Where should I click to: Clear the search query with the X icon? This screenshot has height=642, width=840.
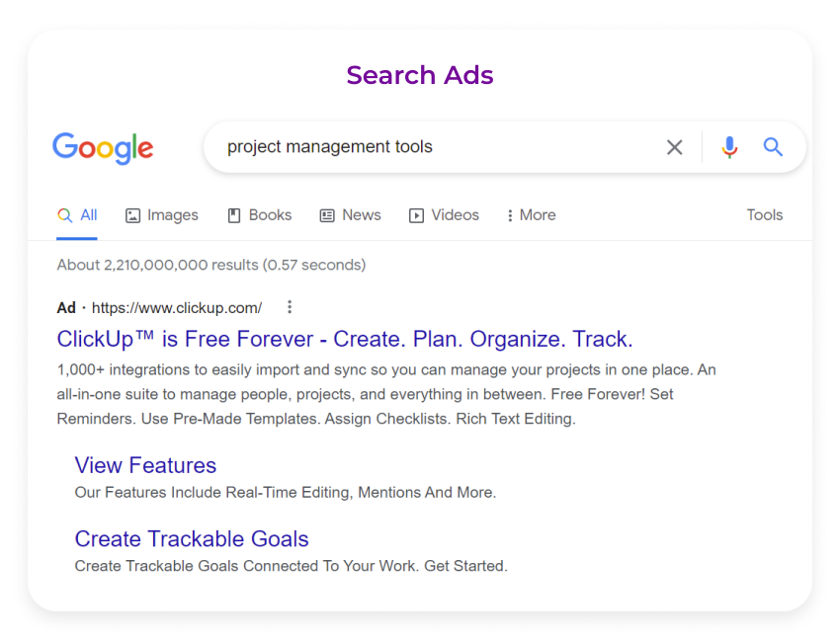[x=675, y=146]
